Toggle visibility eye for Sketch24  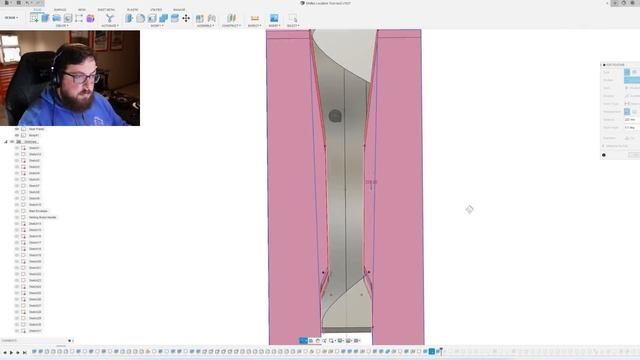coord(17,287)
